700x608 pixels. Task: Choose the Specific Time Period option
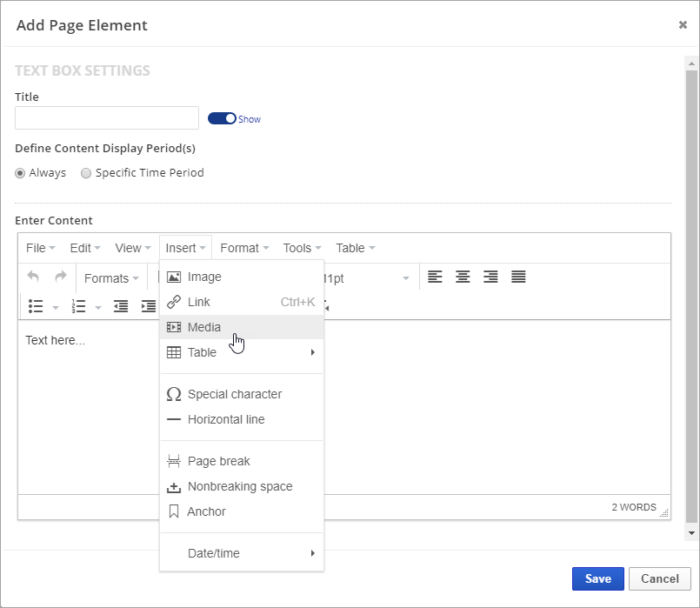pyautogui.click(x=86, y=173)
